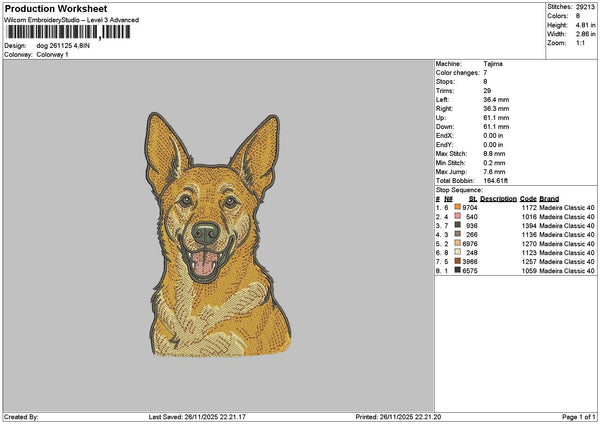Click stitch count '540' in stop 2
The height and width of the screenshot is (424, 600).
(472, 217)
